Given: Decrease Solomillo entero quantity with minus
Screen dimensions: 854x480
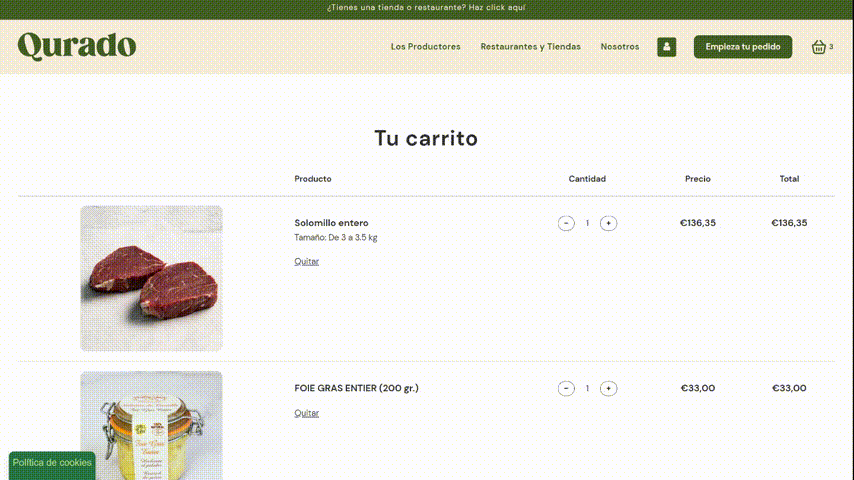Looking at the screenshot, I should [x=566, y=223].
